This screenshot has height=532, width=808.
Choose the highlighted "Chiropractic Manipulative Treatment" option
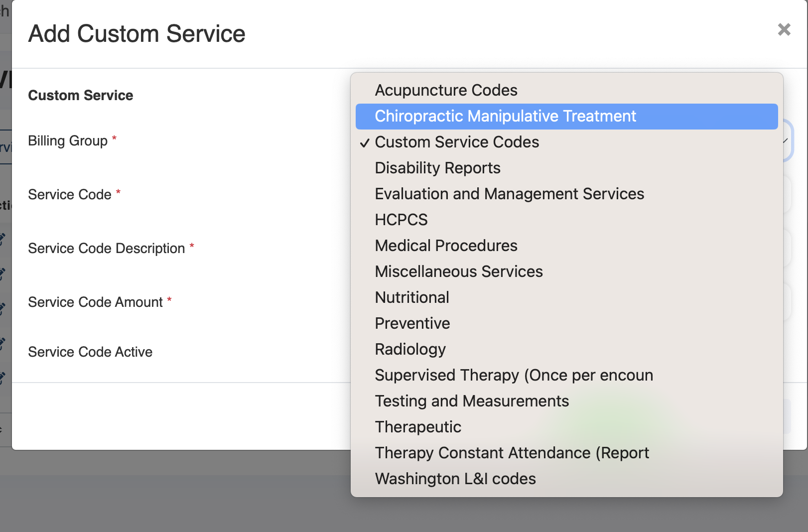(506, 116)
